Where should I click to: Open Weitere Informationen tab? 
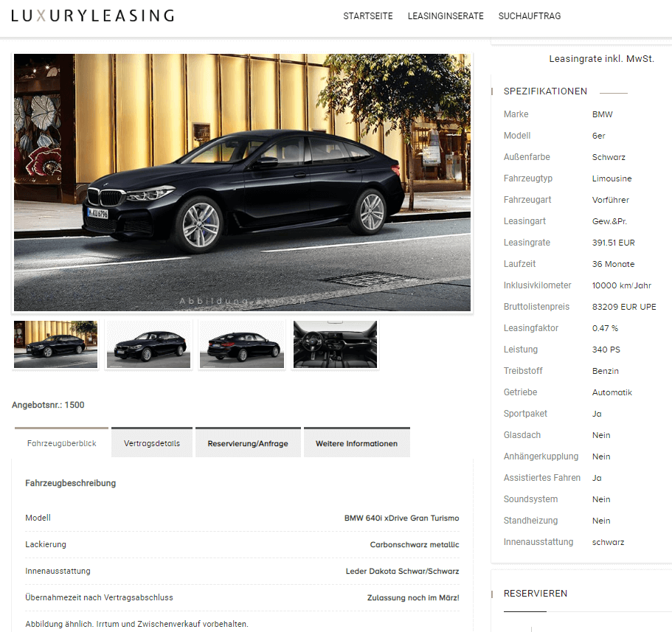coord(356,443)
